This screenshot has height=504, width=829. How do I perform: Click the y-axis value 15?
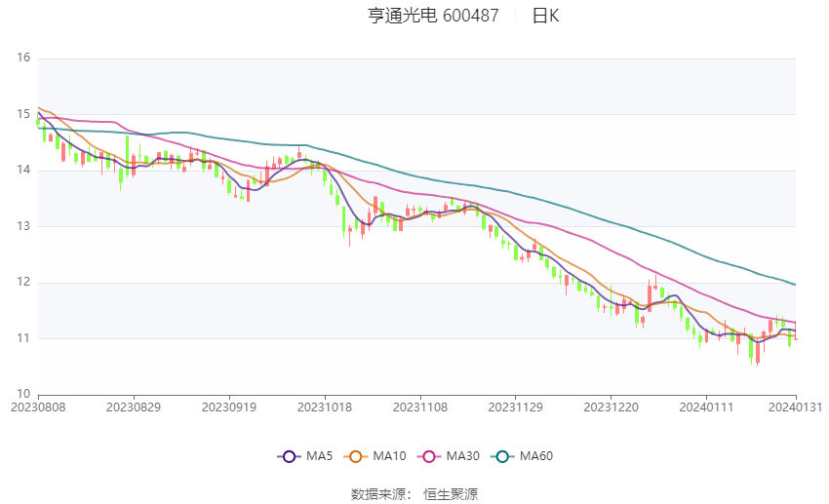pyautogui.click(x=23, y=114)
